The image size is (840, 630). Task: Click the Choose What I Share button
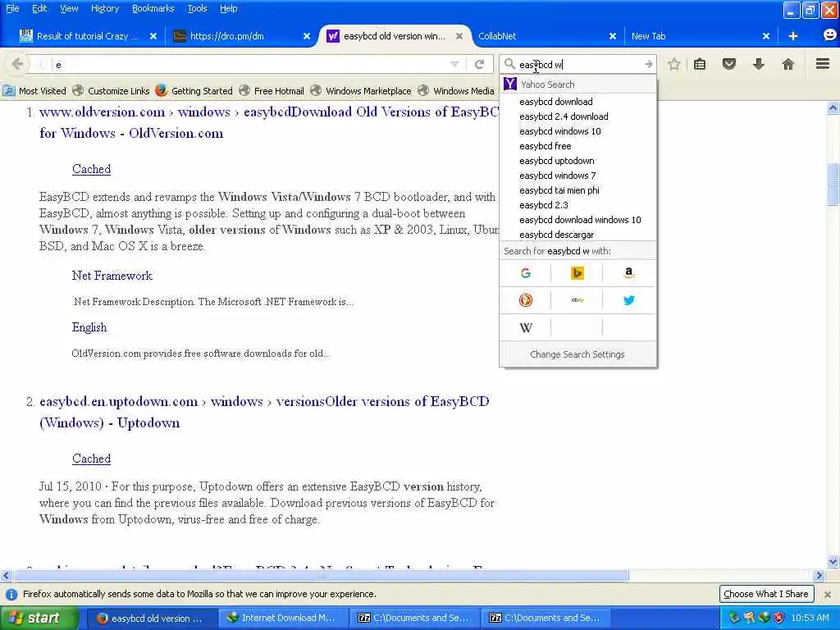(766, 594)
